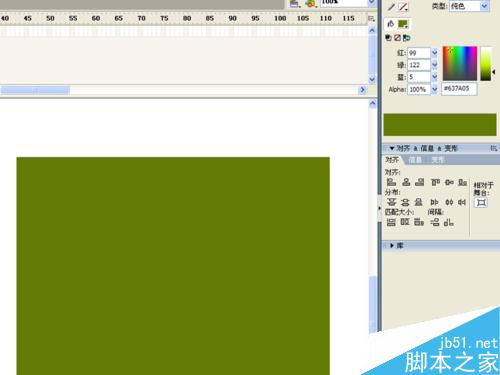Pick a color in the spectrum box
500x375 pixels.
tap(460, 63)
